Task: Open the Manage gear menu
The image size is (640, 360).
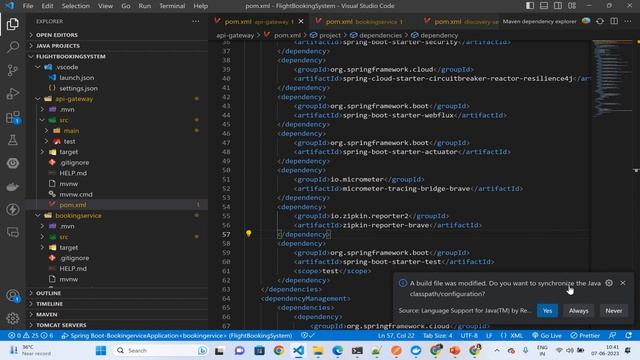Action: pos(13,318)
